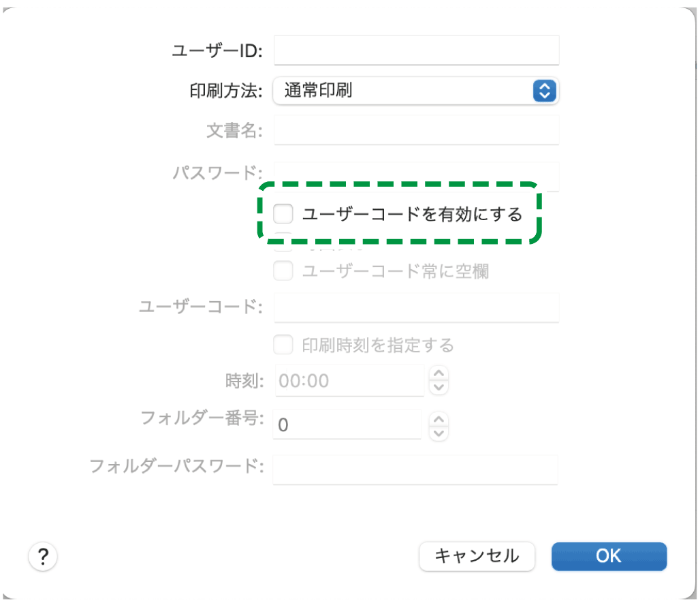The height and width of the screenshot is (603, 700).
Task: Click the フォルダーパスワード input field
Action: 415,469
